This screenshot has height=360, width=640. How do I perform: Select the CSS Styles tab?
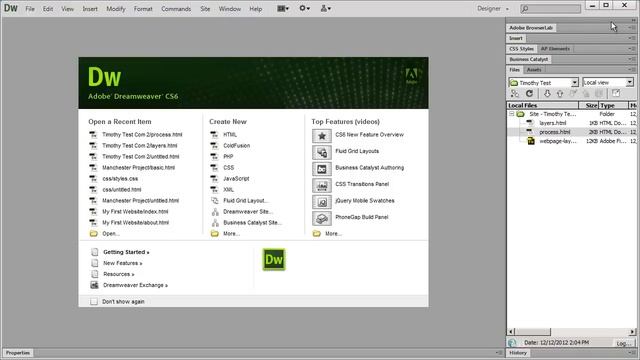coord(521,49)
